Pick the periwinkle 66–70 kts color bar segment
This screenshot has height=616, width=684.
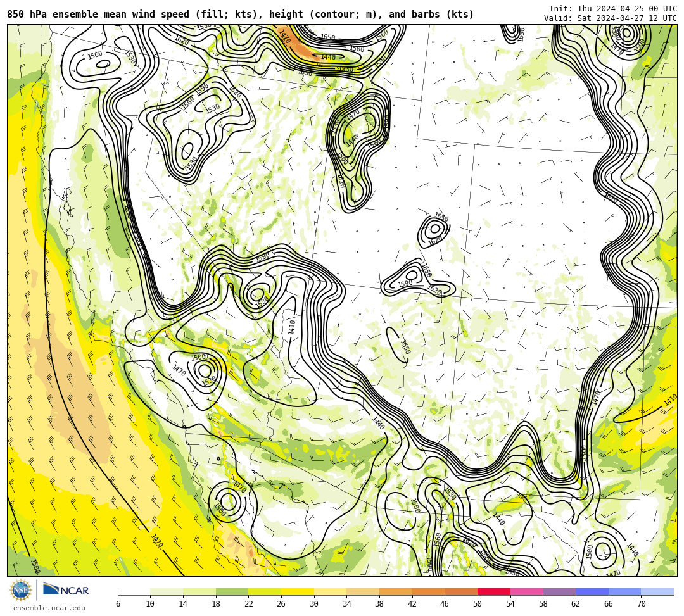tap(624, 591)
